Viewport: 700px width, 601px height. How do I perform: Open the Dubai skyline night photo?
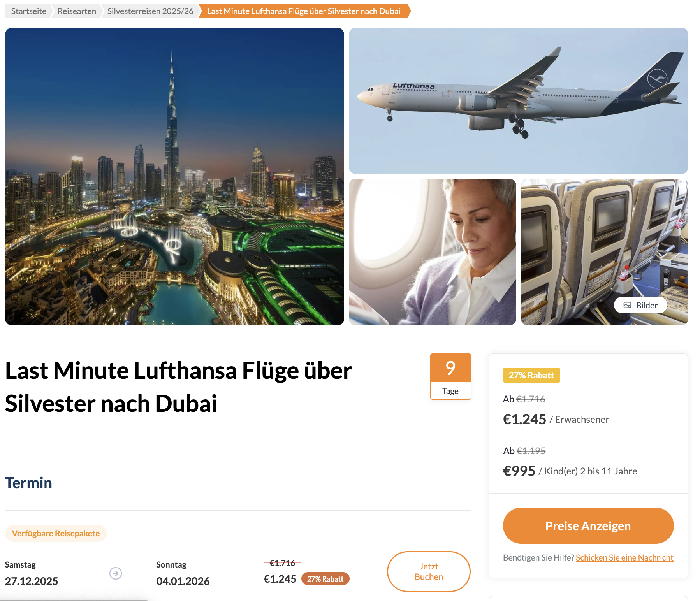(174, 177)
